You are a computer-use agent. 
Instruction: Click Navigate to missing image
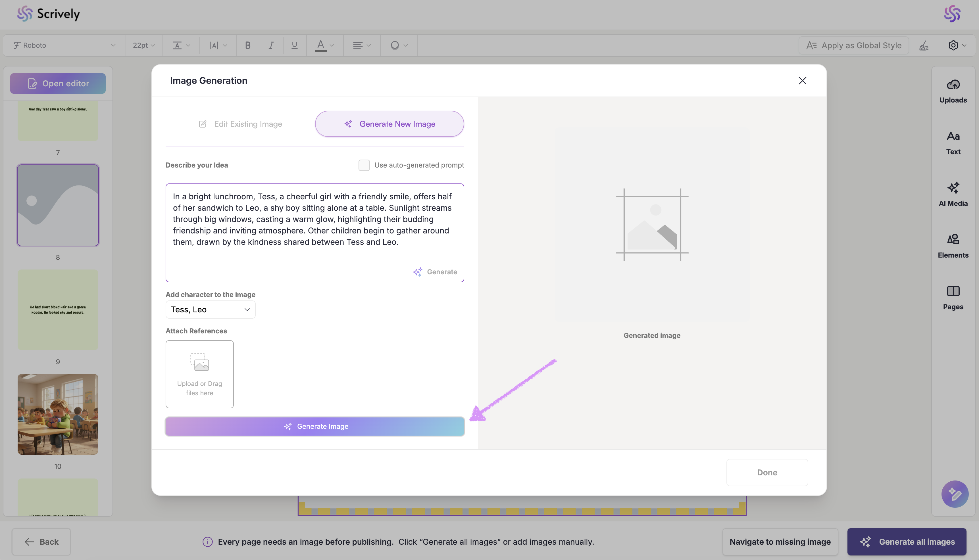tap(780, 542)
